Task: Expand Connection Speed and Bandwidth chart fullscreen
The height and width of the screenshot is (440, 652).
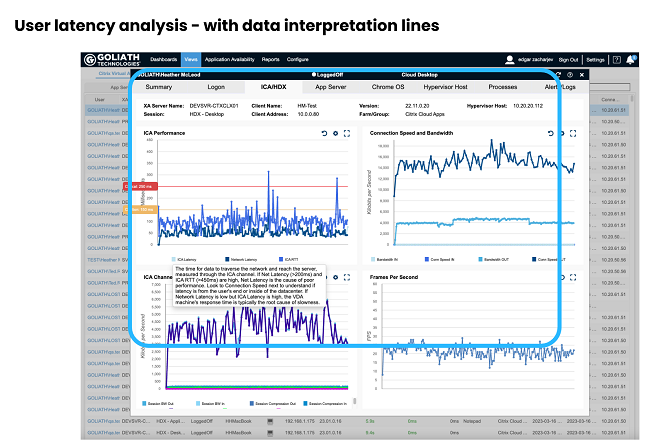Action: (573, 133)
